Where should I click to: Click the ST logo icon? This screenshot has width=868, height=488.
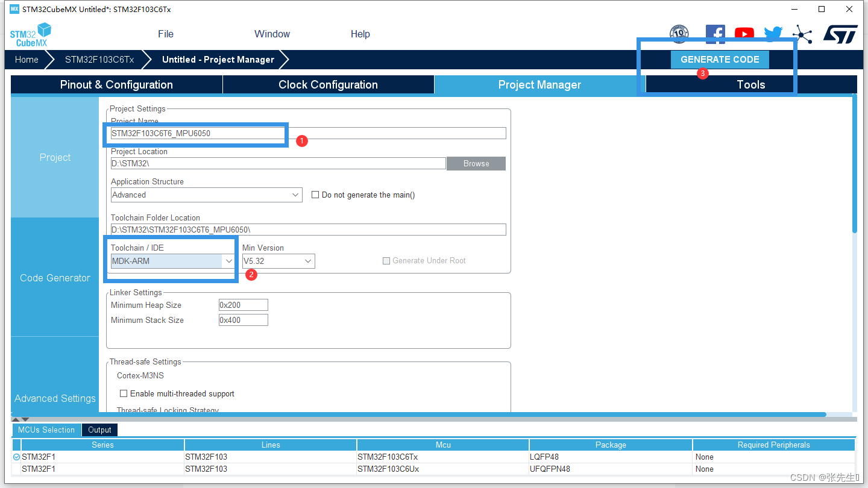pyautogui.click(x=840, y=34)
